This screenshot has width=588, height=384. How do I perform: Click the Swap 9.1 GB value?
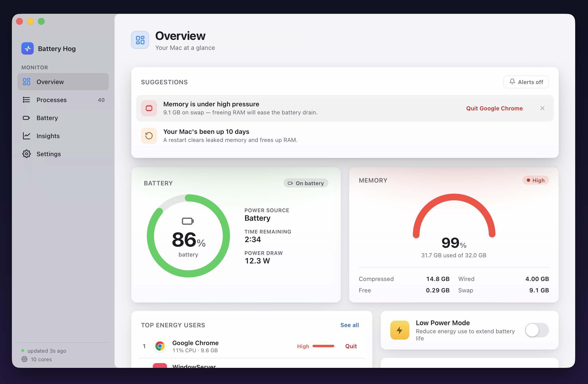539,290
